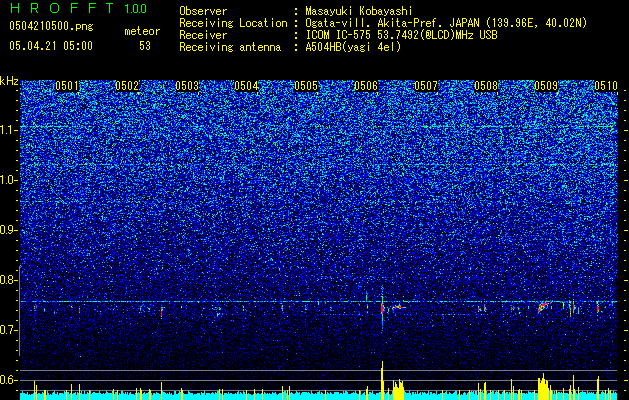Click the 0507 time marker
The width and height of the screenshot is (629, 400).
(426, 86)
